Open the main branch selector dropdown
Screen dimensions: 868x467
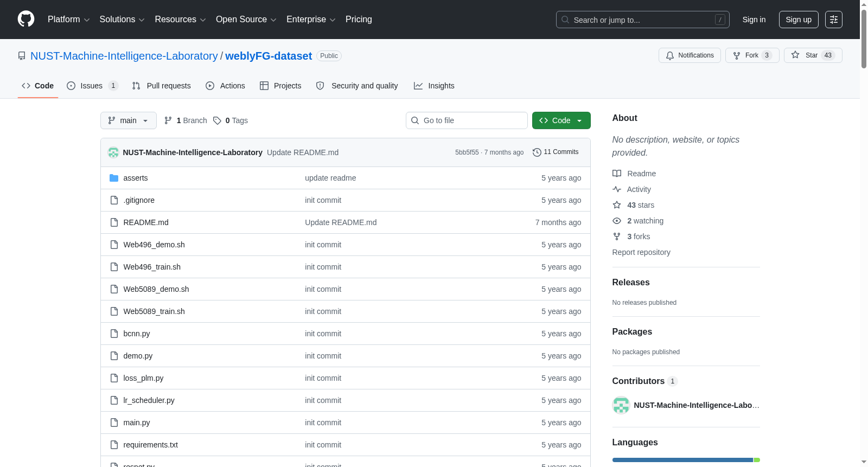click(129, 120)
